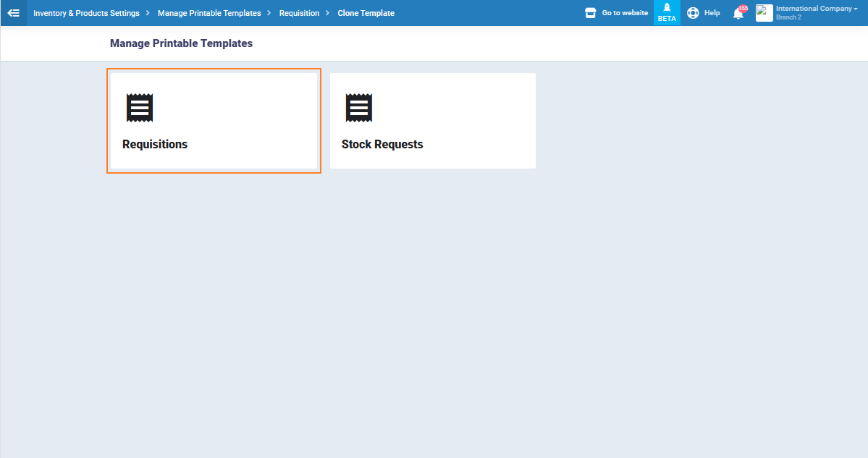Open the Stock Requests card title

pyautogui.click(x=382, y=144)
